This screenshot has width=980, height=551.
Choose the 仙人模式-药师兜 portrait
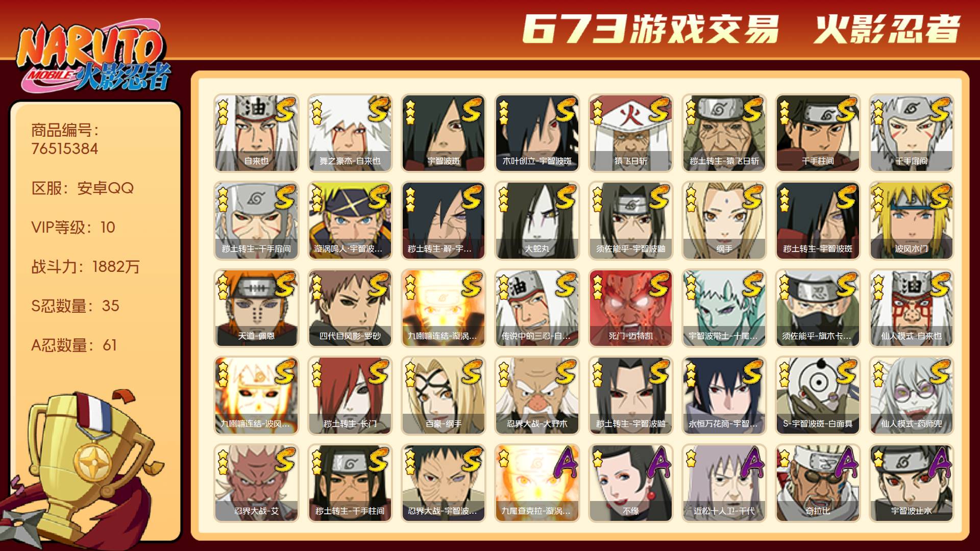tap(911, 395)
